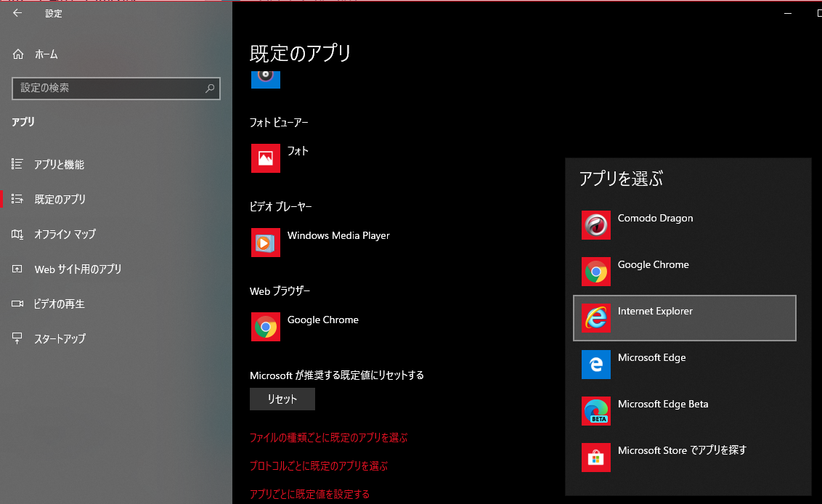Open アプリごとに既定値を設定する link
Image resolution: width=822 pixels, height=504 pixels.
pos(310,494)
